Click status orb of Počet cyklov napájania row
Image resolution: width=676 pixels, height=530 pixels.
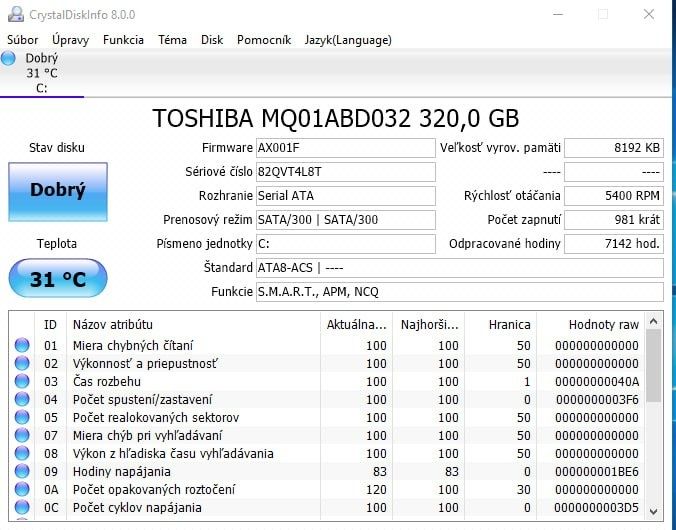click(22, 508)
